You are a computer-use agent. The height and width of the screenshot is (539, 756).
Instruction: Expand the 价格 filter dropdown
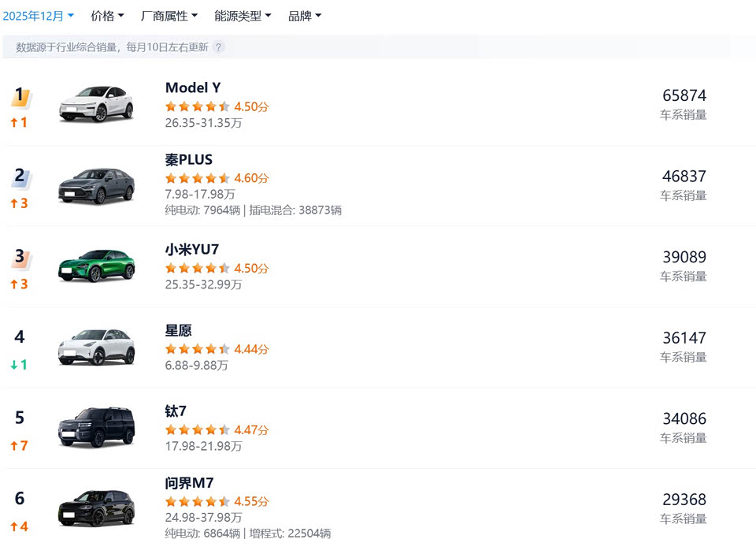click(108, 16)
